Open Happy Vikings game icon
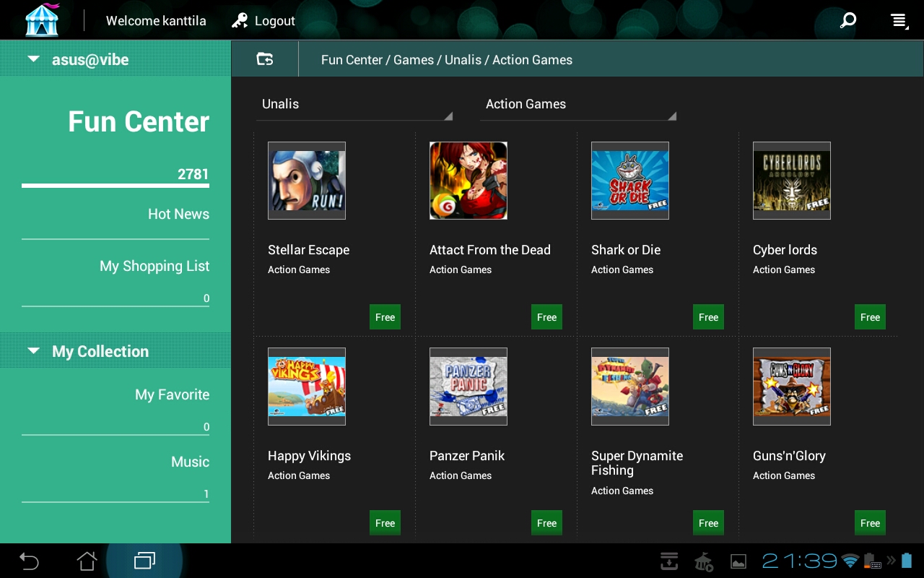Image resolution: width=924 pixels, height=578 pixels. tap(307, 387)
